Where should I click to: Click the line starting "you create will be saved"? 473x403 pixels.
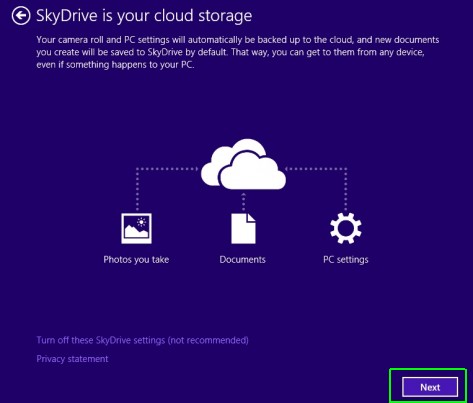tap(230, 52)
